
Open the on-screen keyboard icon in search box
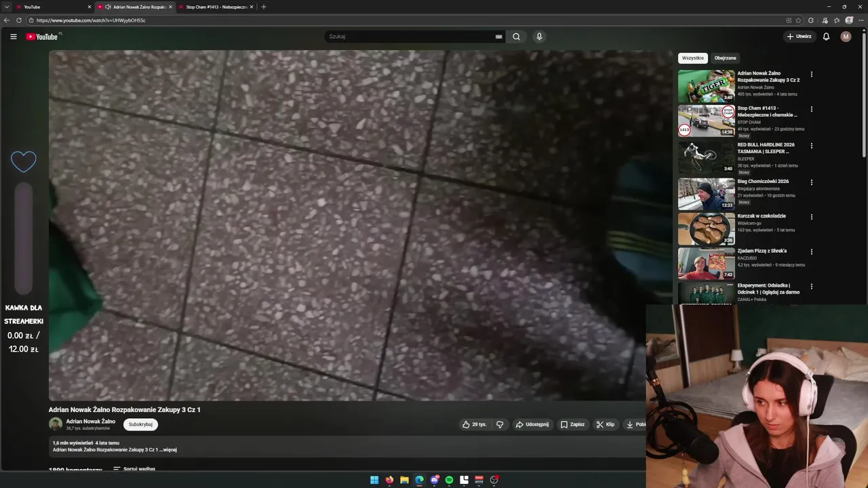click(498, 37)
